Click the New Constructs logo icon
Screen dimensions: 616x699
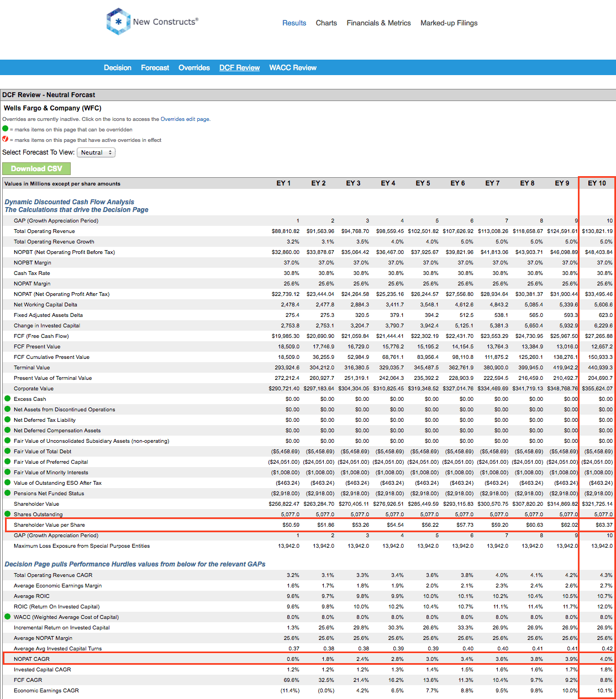(x=118, y=22)
